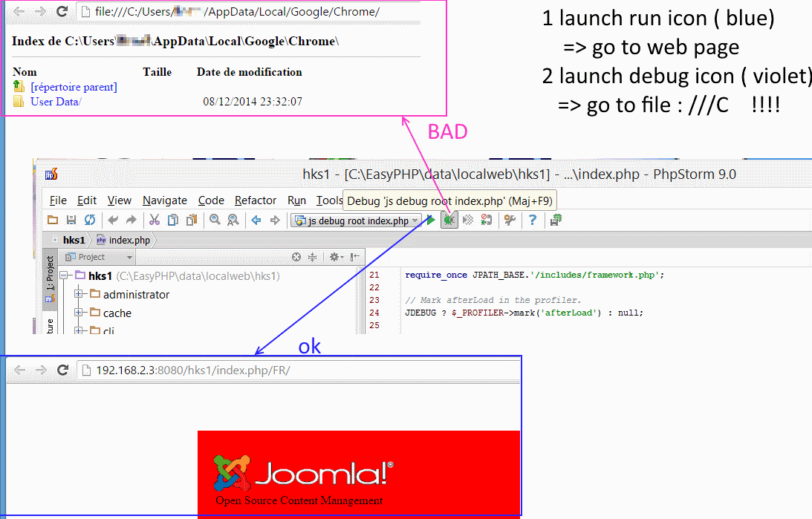Go back in the file:/// browser
Viewport: 812px width, 519px height.
click(x=19, y=11)
